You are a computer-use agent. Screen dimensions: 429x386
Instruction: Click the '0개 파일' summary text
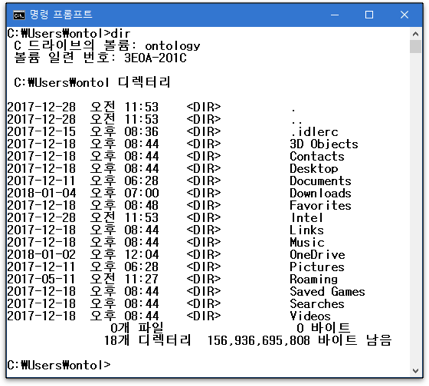(137, 328)
